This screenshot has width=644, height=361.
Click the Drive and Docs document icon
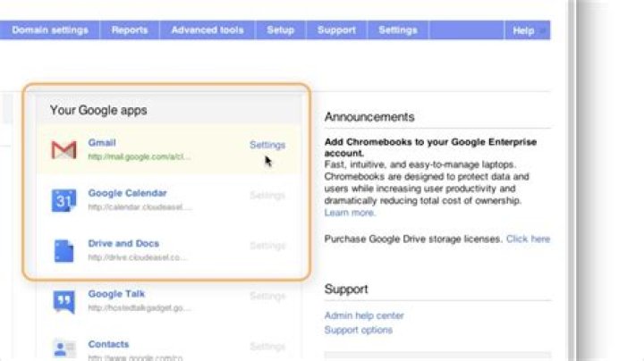coord(64,251)
